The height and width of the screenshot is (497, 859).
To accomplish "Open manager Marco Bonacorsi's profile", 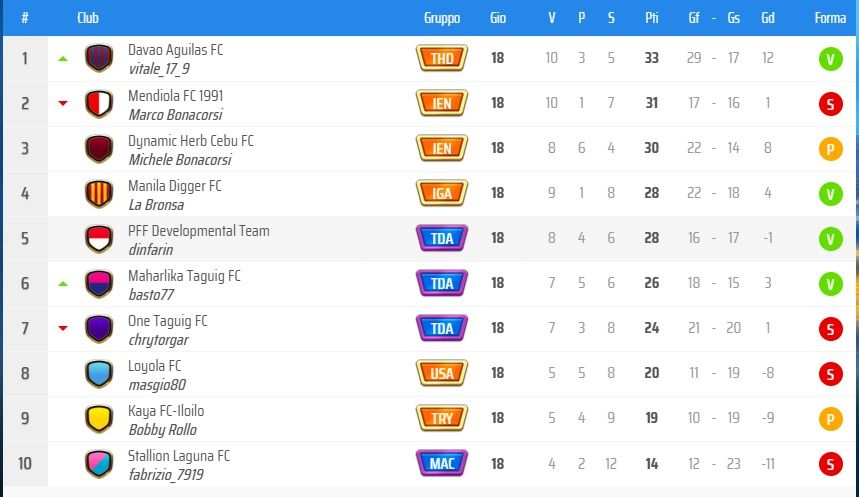I will (x=175, y=115).
